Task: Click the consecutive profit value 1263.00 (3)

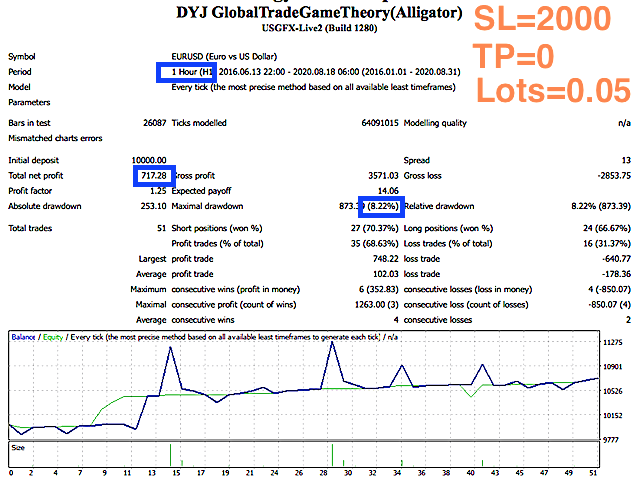Action: tap(376, 304)
